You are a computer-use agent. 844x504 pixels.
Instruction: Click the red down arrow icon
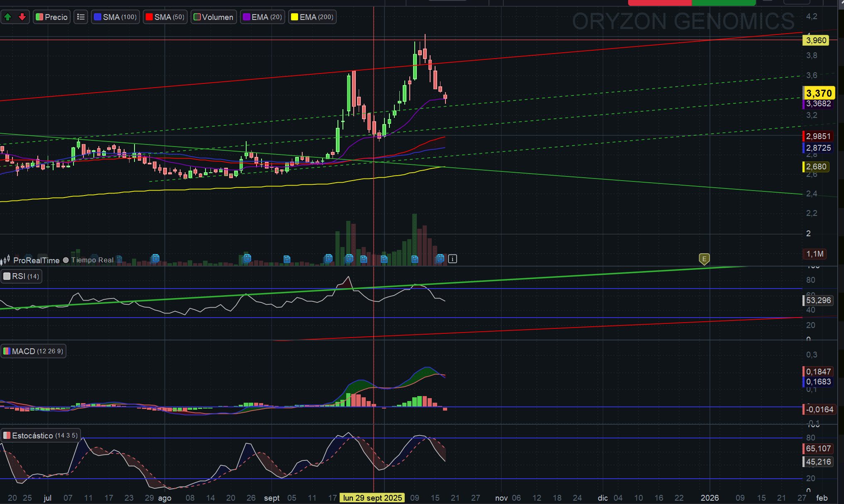tap(22, 17)
